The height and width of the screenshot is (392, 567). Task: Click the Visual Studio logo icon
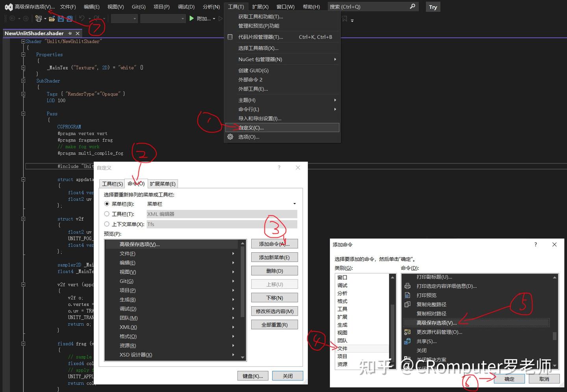click(x=8, y=7)
